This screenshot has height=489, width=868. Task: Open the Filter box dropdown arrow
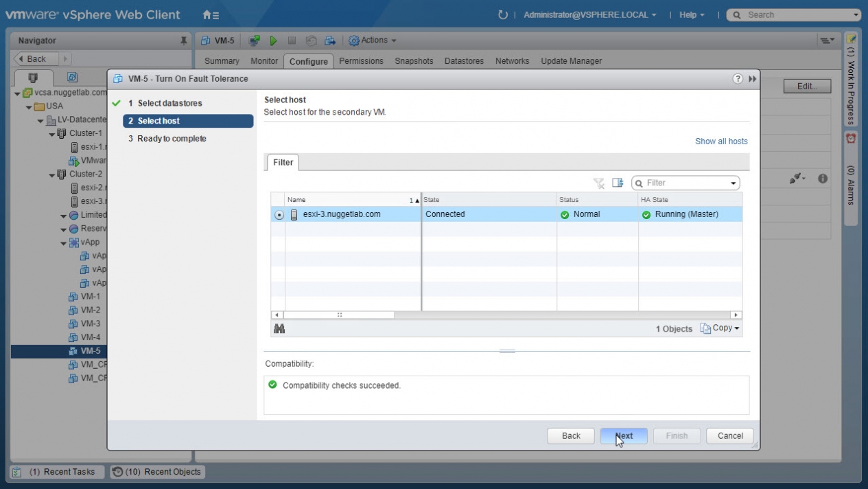pos(733,183)
